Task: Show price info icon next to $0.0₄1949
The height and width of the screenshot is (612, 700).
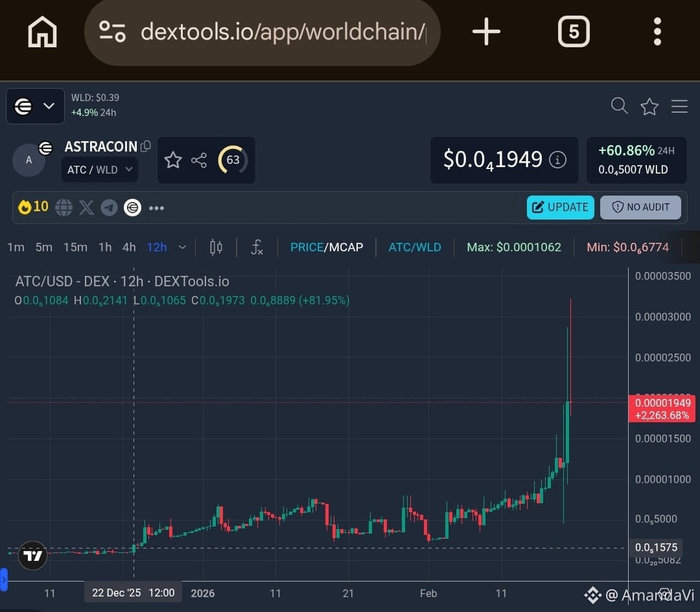Action: click(557, 160)
